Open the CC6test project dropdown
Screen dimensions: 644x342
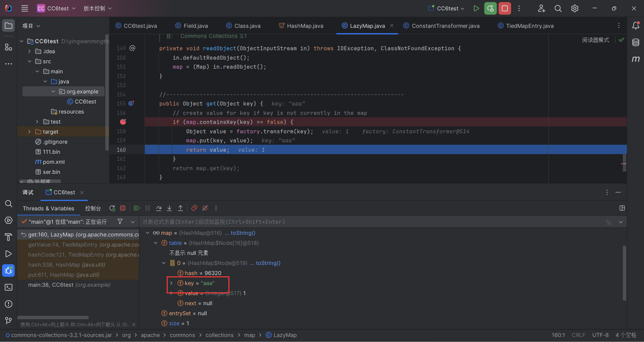click(56, 8)
